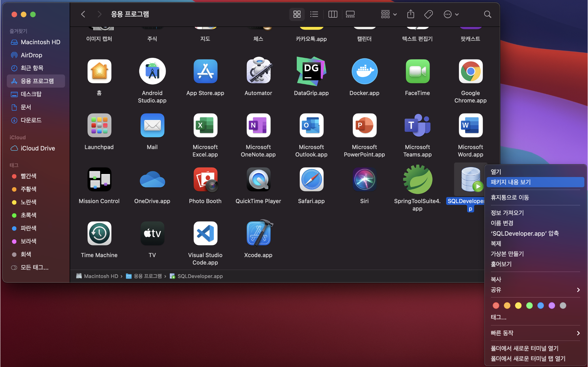
Task: Click the Docker.app whale icon
Action: coord(364,71)
